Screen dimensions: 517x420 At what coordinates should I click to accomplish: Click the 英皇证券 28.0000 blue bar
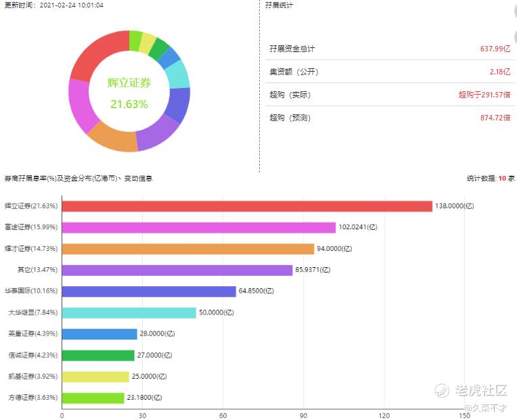pyautogui.click(x=99, y=334)
